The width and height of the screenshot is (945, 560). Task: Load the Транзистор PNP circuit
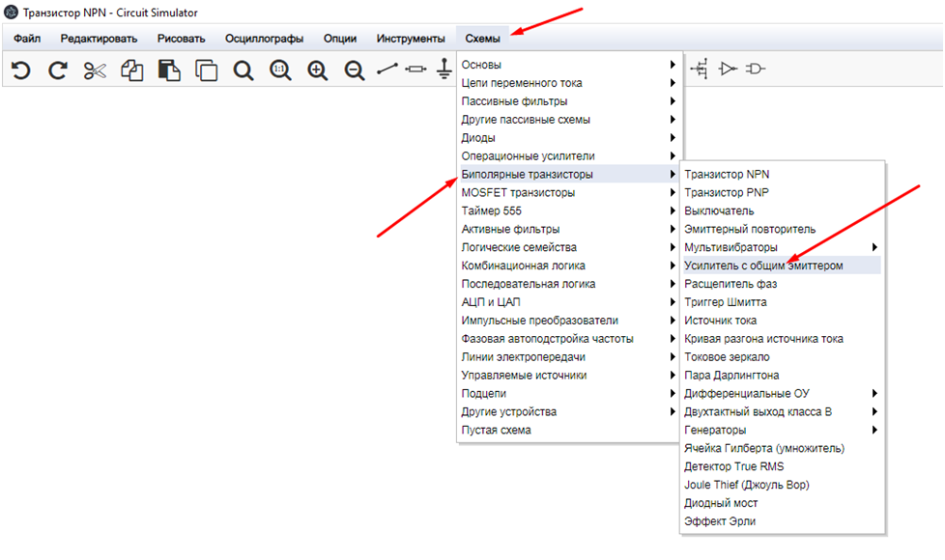(x=782, y=193)
